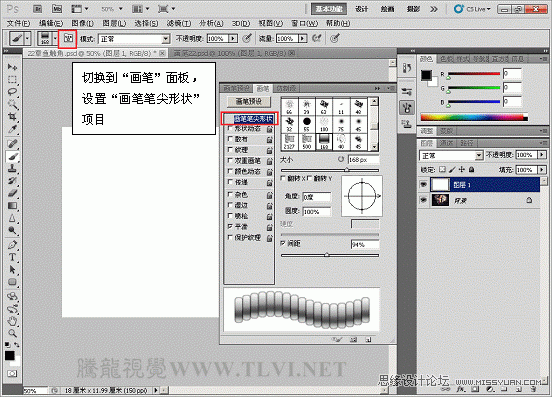Select the Move tool
552x397 pixels.
coord(12,67)
